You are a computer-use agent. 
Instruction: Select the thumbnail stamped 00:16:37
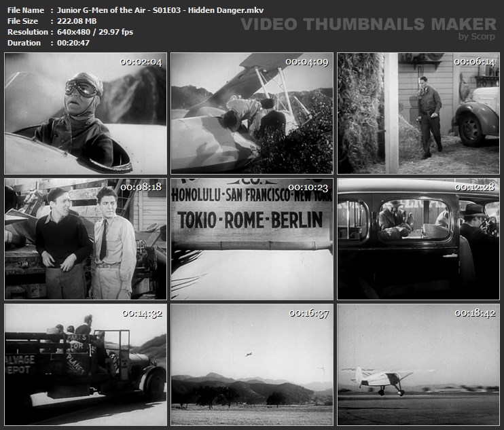252,365
